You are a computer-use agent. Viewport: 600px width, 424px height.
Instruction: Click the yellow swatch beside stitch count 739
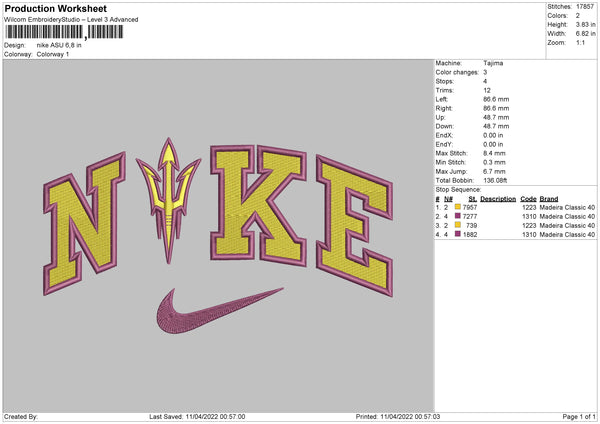click(458, 225)
